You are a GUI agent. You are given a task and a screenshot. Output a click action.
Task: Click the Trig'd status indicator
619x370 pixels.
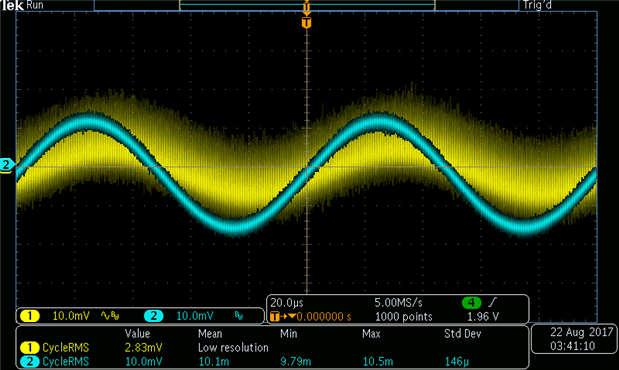(537, 5)
